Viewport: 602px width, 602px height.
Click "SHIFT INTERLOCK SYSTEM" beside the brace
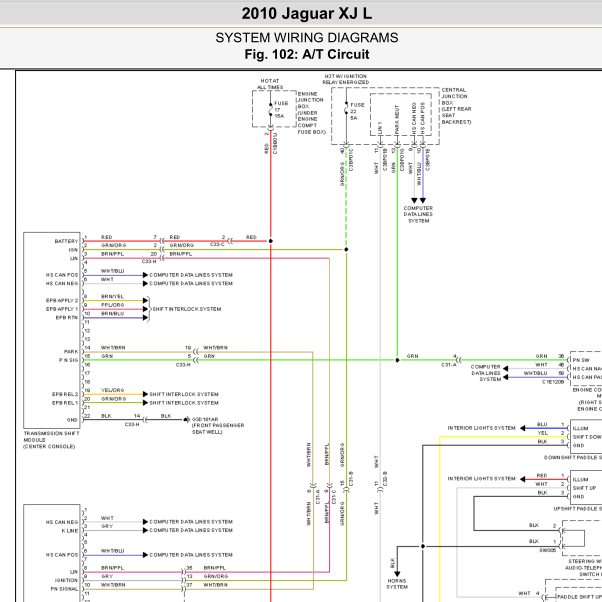point(187,309)
